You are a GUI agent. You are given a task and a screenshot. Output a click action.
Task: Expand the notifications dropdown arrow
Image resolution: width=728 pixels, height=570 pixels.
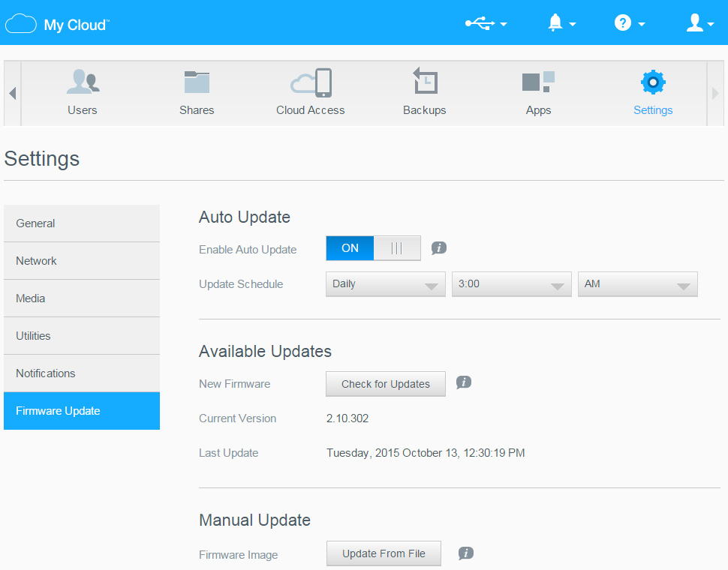[573, 24]
